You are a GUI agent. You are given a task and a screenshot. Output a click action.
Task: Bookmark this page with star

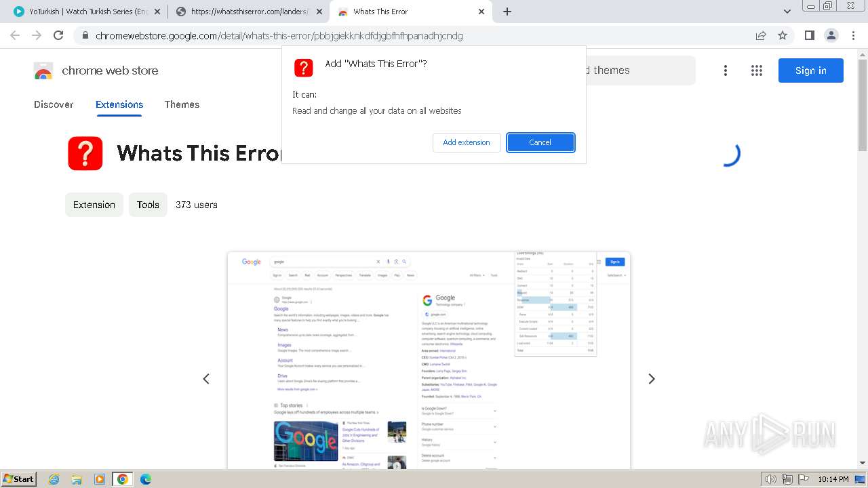[x=783, y=36]
